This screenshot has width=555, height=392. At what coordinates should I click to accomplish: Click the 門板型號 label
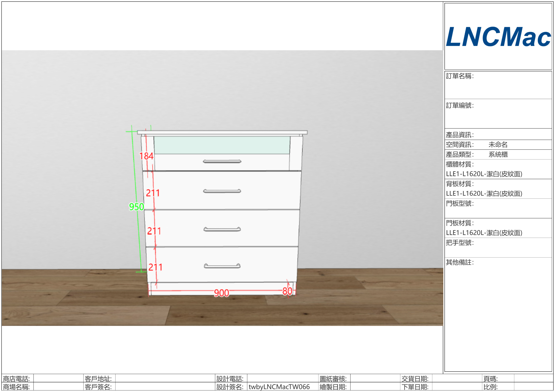[460, 203]
